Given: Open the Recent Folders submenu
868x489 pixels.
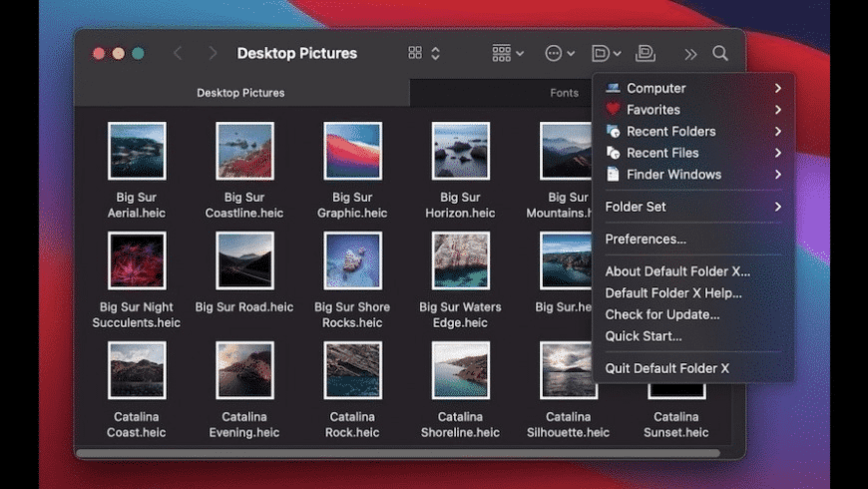Looking at the screenshot, I should (693, 132).
